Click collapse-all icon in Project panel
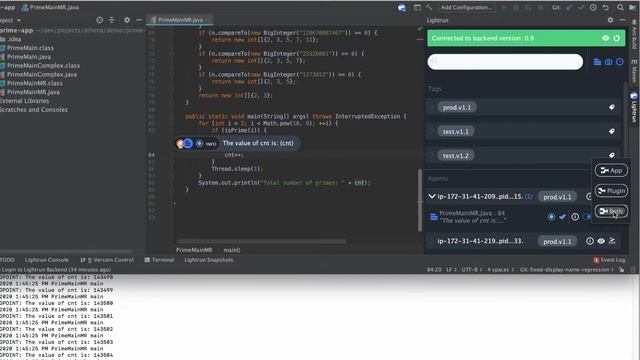This screenshot has height=360, width=640. pyautogui.click(x=111, y=20)
